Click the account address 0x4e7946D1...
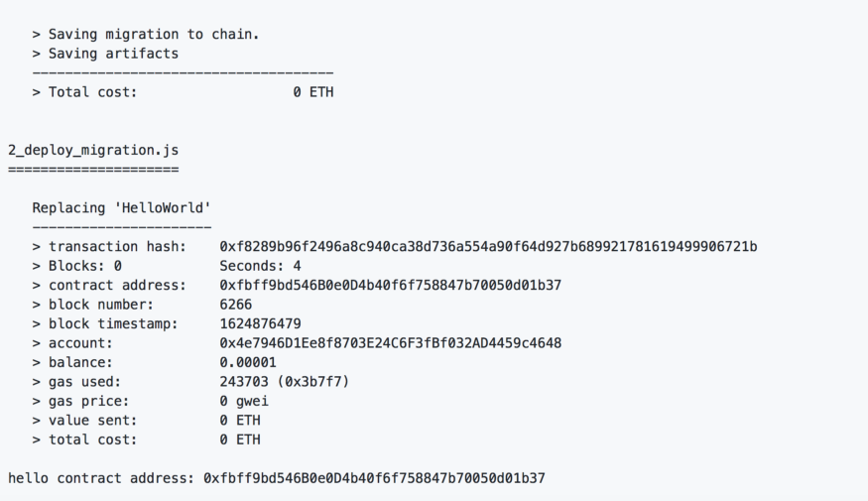The image size is (868, 501). [390, 343]
